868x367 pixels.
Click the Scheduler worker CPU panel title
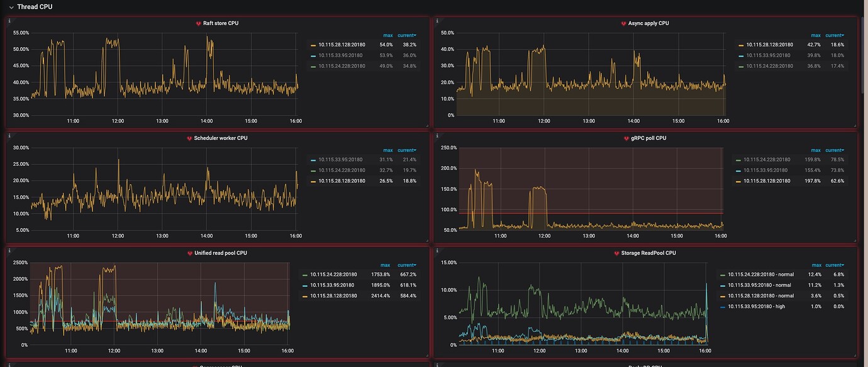(215, 138)
